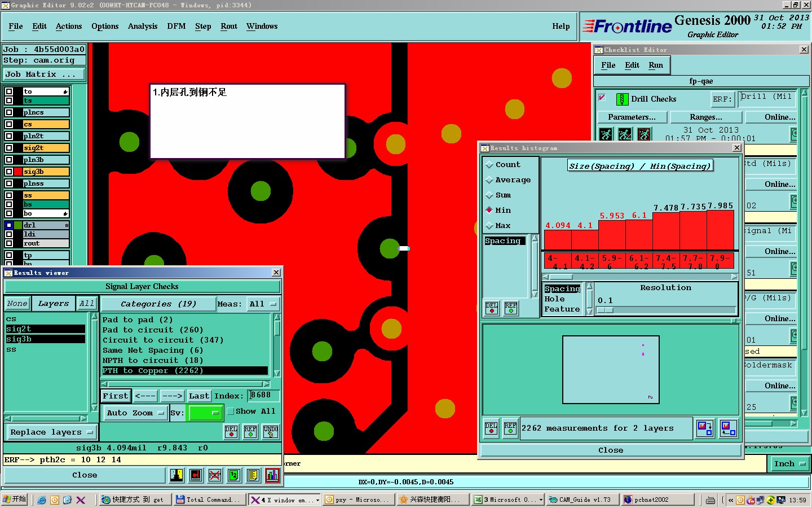Screen dimensions: 812x508
Task: Open Actions menu
Action: point(69,27)
